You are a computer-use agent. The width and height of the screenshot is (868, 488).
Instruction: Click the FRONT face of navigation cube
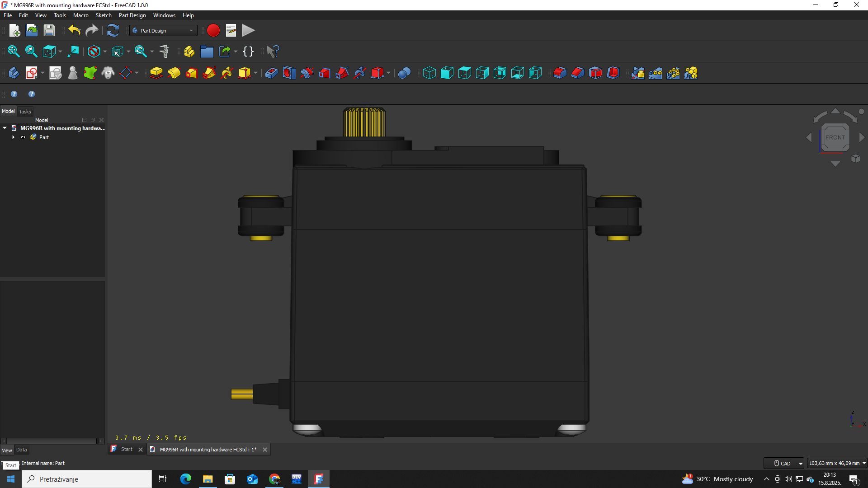(x=835, y=137)
